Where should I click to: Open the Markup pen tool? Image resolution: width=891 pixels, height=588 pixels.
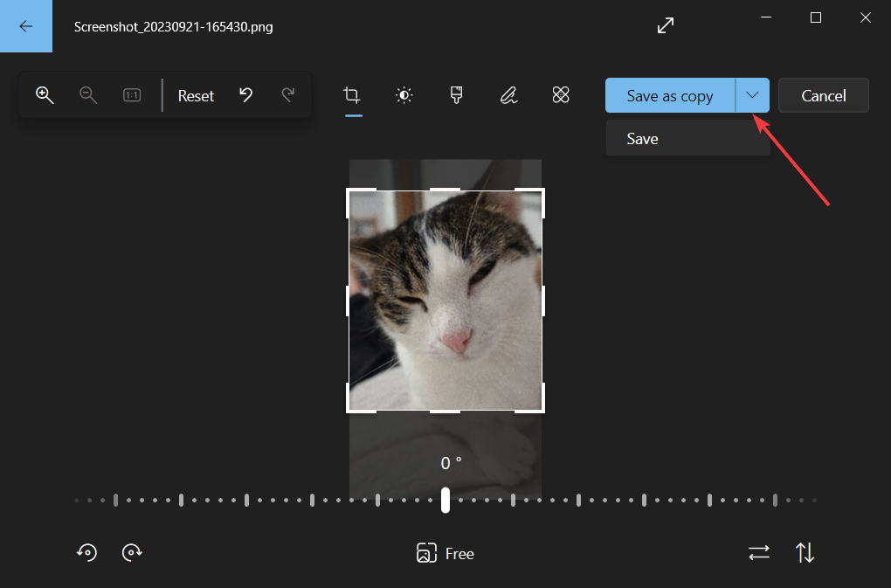tap(508, 95)
